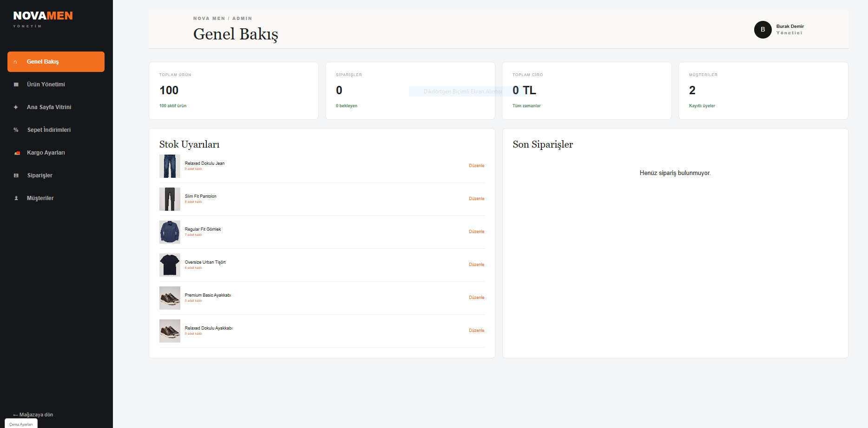This screenshot has height=428, width=868.
Task: Click the Mağazaya dön link
Action: tap(33, 415)
